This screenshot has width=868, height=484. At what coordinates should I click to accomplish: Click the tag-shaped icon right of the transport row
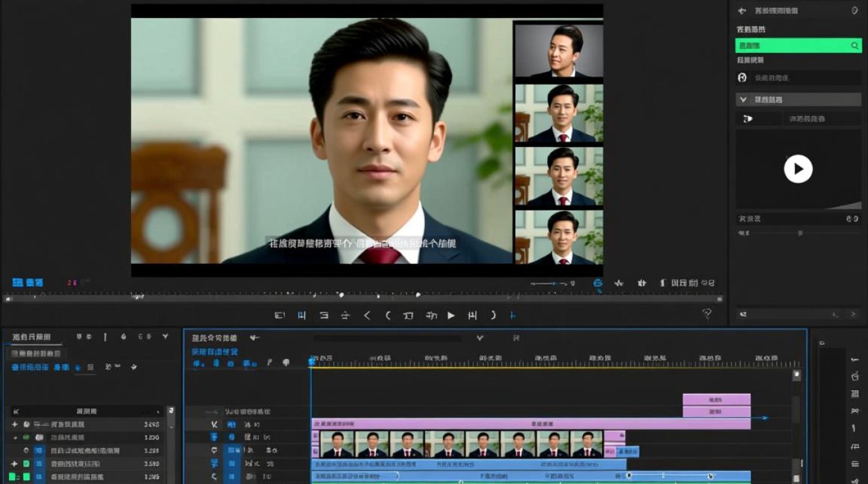[x=707, y=314]
